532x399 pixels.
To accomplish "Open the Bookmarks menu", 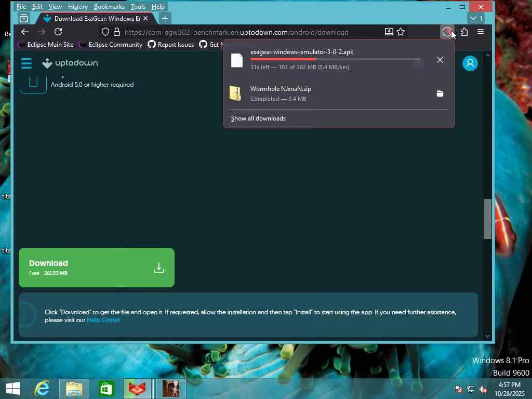I will 109,6.
